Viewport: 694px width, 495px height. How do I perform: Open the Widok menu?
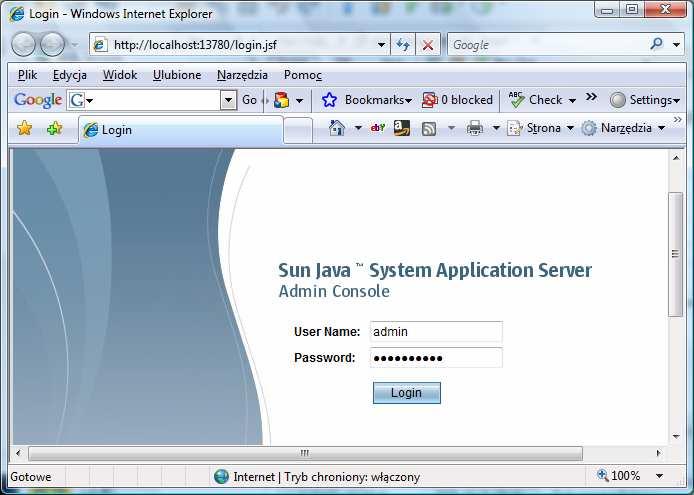tap(120, 75)
